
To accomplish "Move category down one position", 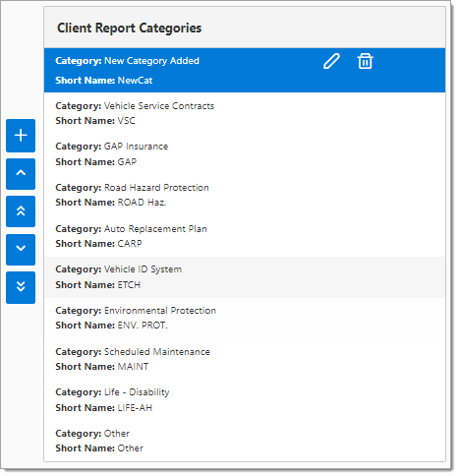I will [x=21, y=250].
